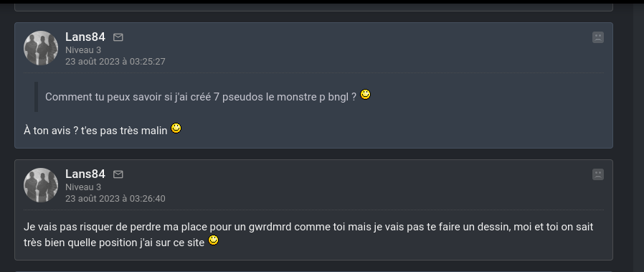Viewport: 644px width, 272px height.
Task: Click the smiley emoji inside the quoted message
Action: (x=365, y=95)
